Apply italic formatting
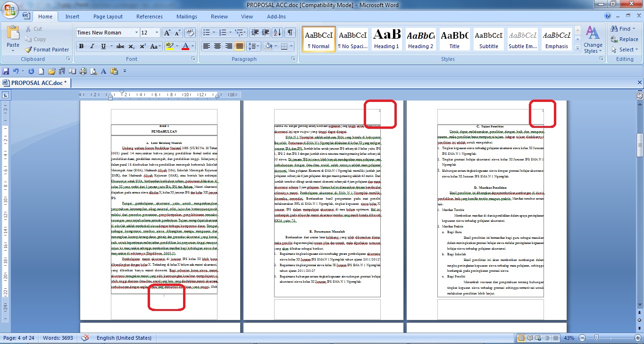 click(x=92, y=46)
